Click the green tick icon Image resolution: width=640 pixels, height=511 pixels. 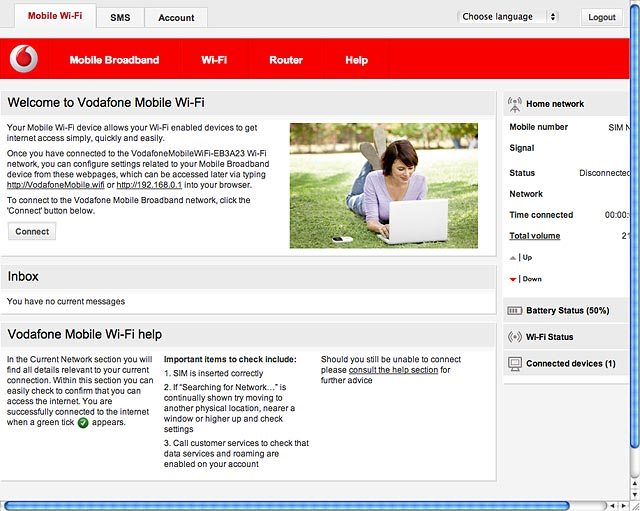(83, 423)
